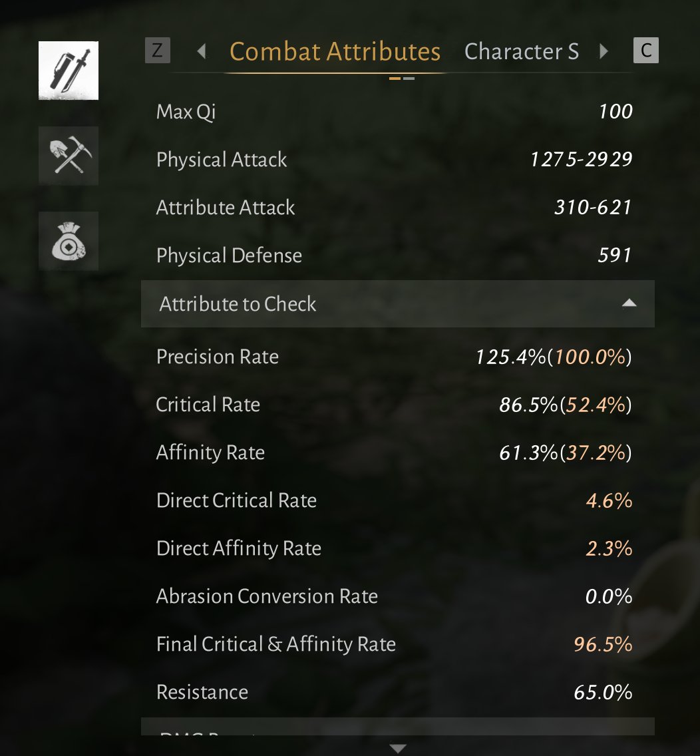
Task: Select the Resistance stat value 65.0%
Action: (x=603, y=692)
